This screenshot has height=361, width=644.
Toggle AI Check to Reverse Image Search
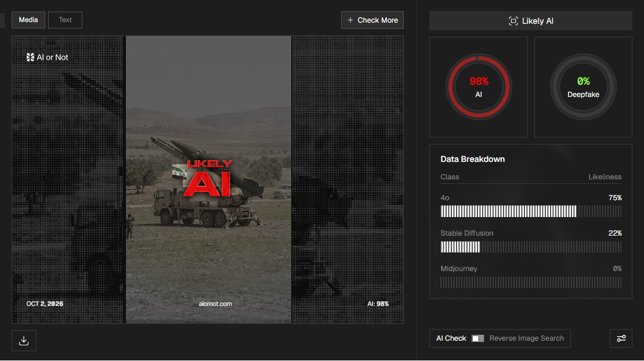477,338
